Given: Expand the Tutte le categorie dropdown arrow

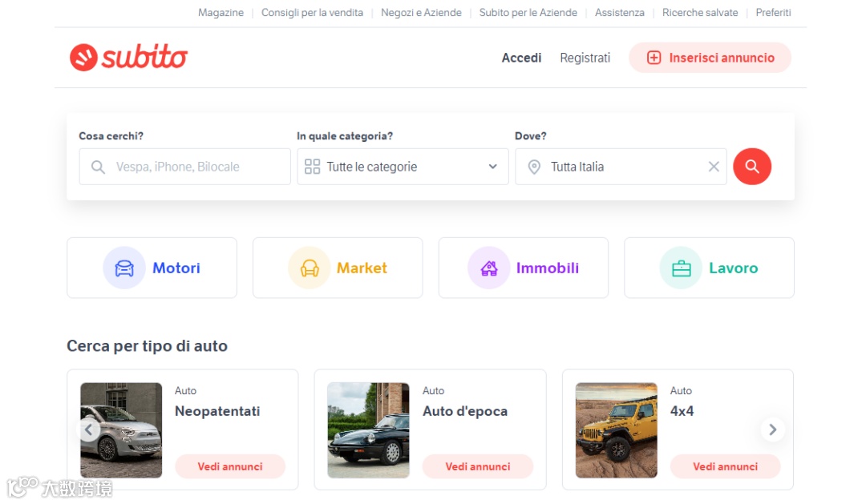Looking at the screenshot, I should (x=492, y=166).
